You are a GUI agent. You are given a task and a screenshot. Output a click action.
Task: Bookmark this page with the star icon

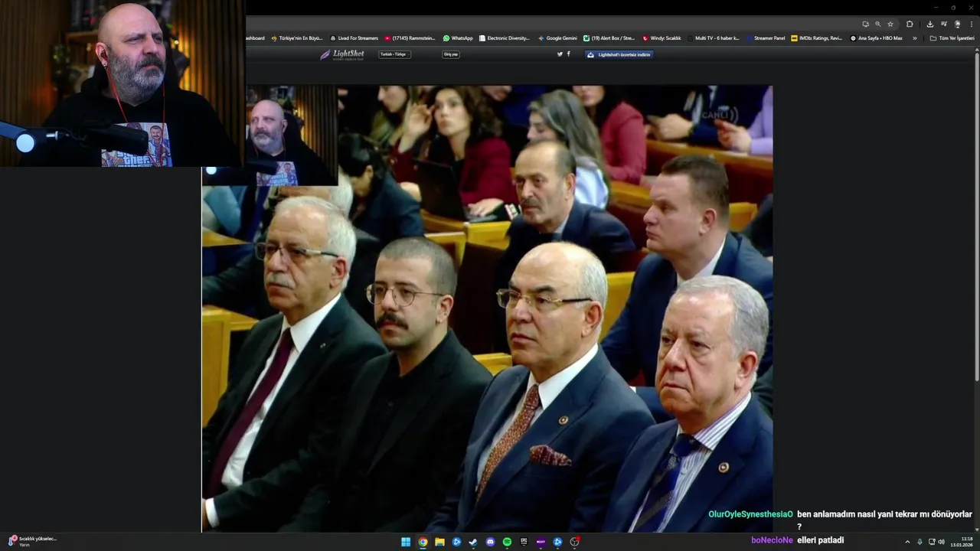(890, 24)
